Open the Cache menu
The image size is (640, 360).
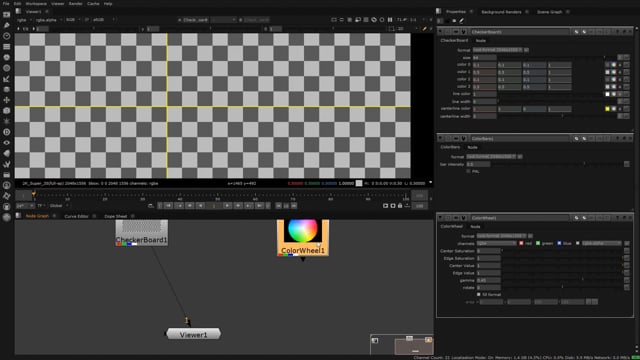point(93,3)
